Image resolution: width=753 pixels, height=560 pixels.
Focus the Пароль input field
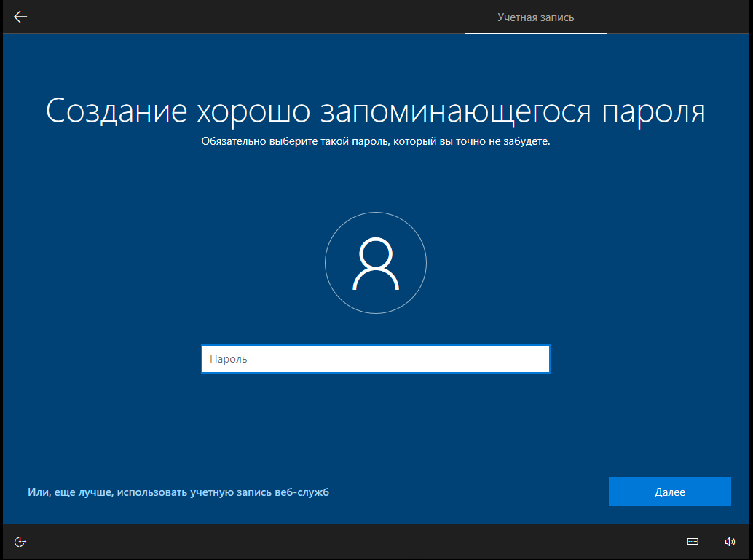point(376,359)
